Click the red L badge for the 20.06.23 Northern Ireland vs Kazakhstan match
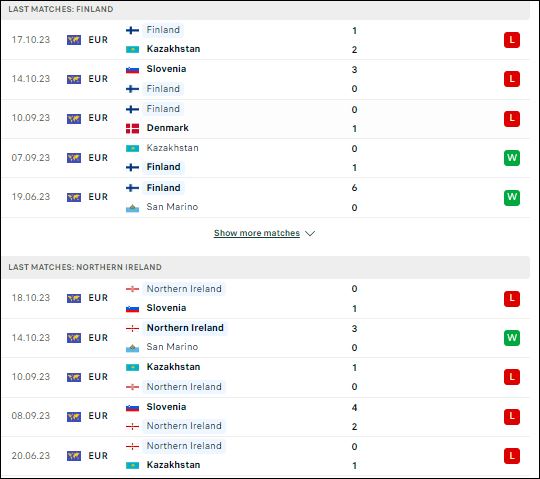540x479 pixels. click(512, 456)
